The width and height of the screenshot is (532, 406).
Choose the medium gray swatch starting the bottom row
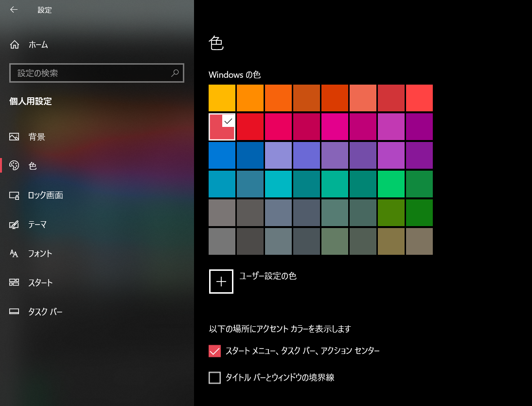[222, 241]
